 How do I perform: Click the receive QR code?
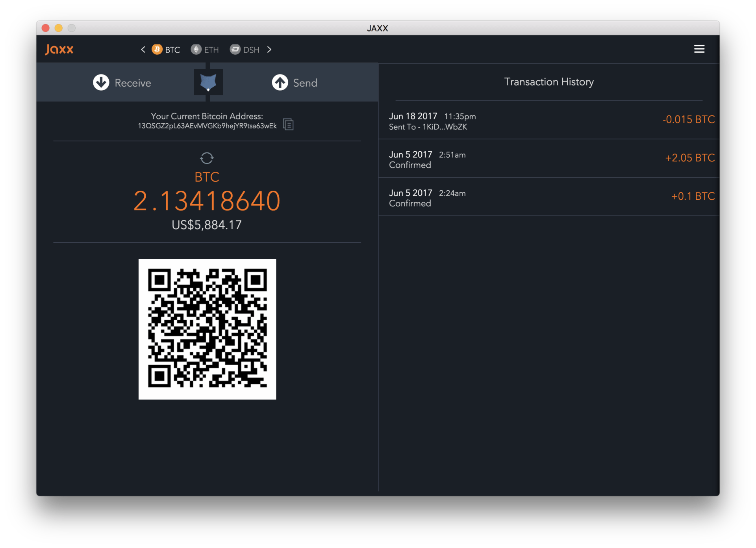[x=207, y=329]
